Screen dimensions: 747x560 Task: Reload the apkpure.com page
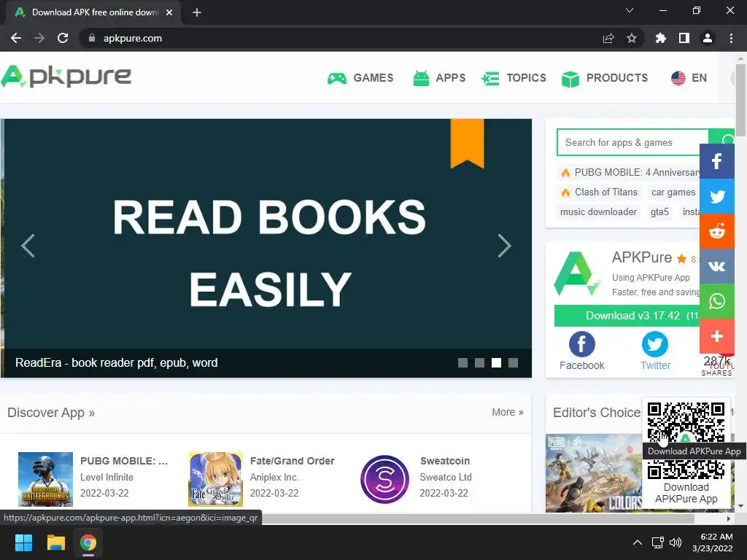(63, 38)
